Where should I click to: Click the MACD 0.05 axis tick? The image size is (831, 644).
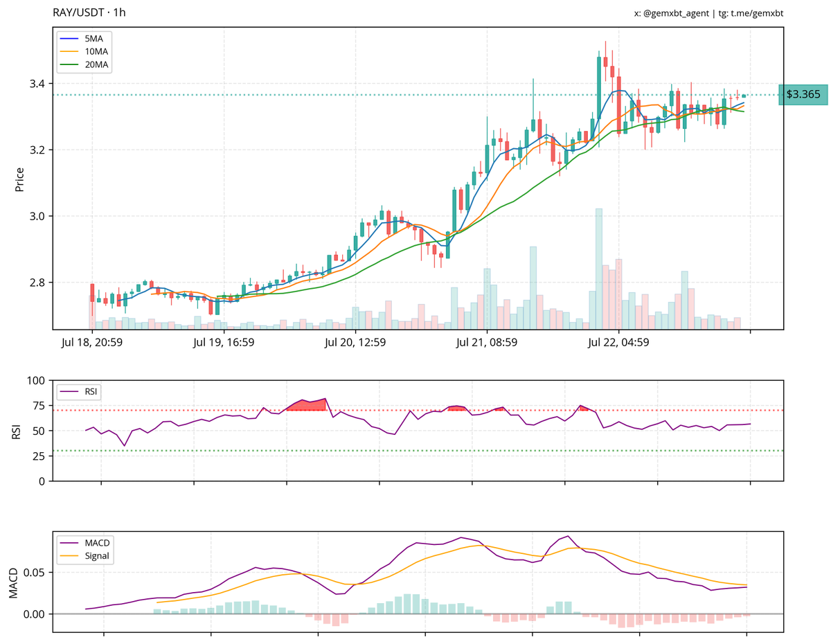pos(35,573)
